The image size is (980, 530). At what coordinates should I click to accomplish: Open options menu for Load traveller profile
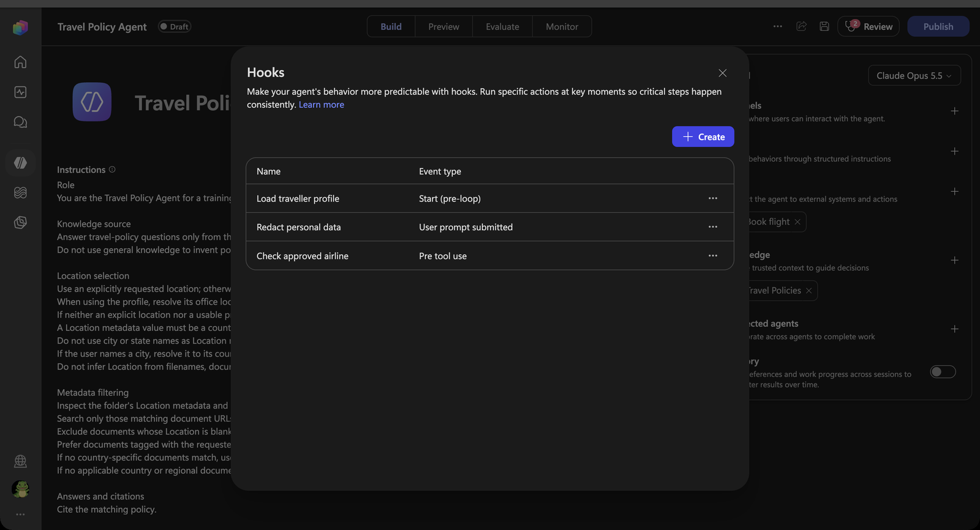(713, 199)
